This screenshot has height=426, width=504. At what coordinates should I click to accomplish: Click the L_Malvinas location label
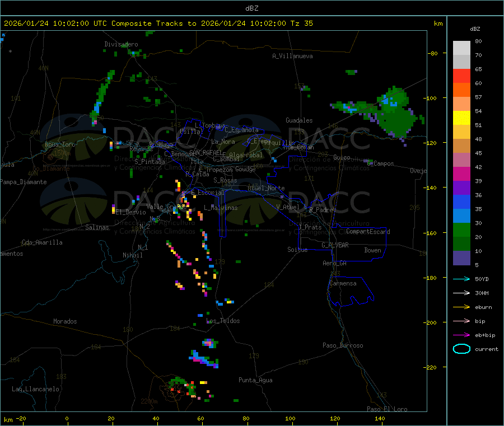click(221, 208)
